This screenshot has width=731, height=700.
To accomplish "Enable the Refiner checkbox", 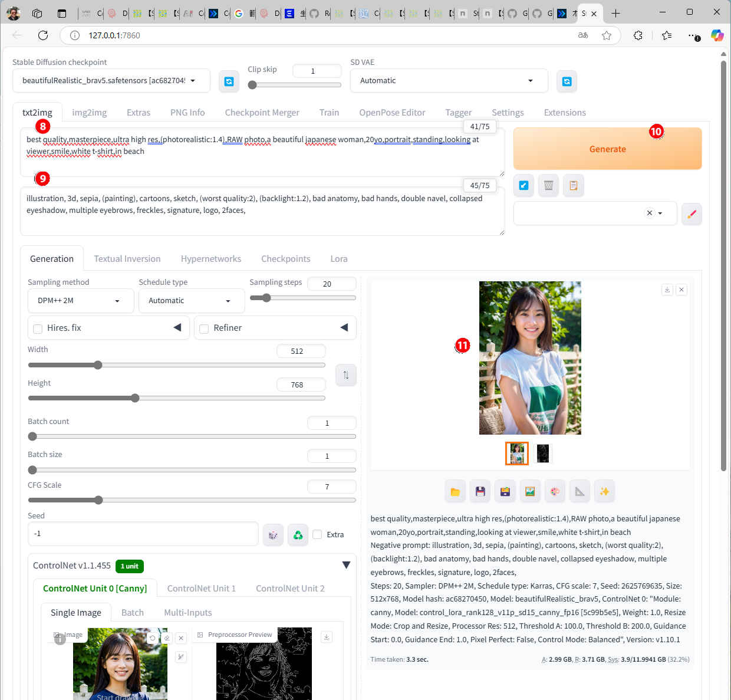I will click(x=204, y=328).
